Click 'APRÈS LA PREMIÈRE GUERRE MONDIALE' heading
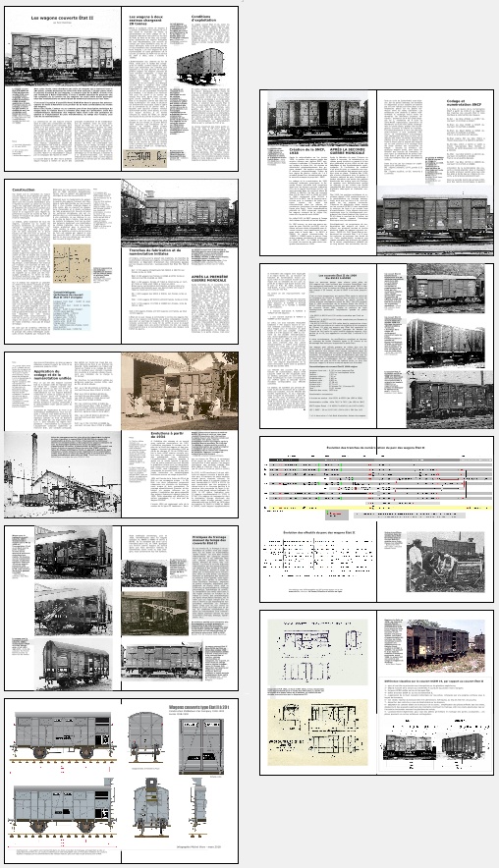 tap(209, 279)
